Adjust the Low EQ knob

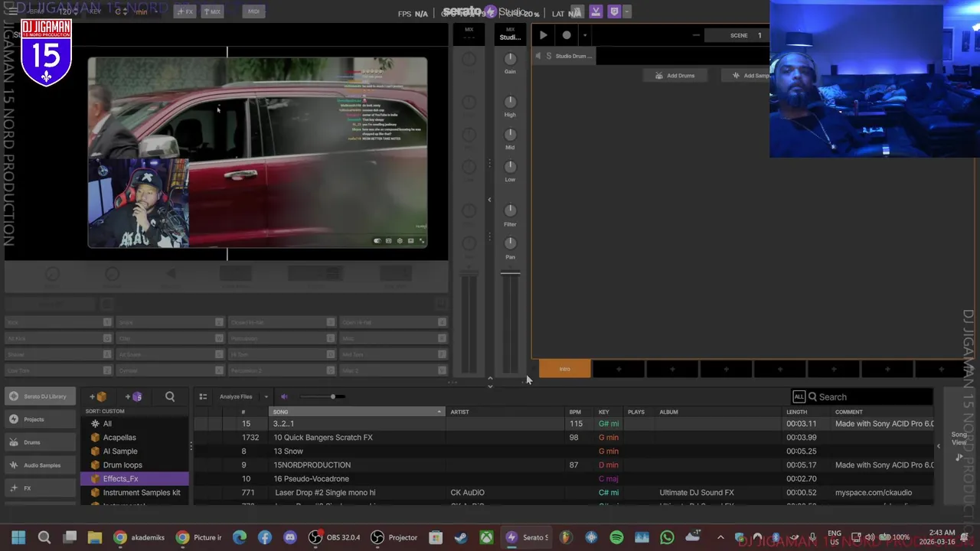[x=510, y=167]
